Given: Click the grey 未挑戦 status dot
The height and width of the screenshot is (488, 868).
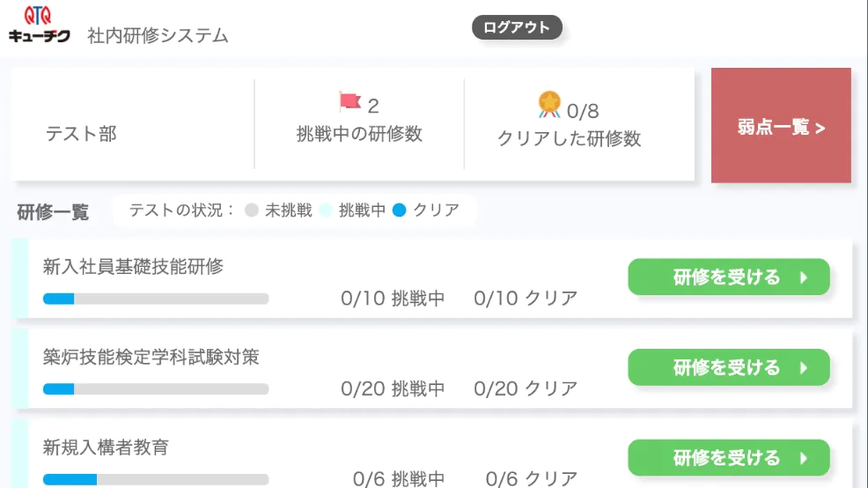Looking at the screenshot, I should [x=251, y=211].
